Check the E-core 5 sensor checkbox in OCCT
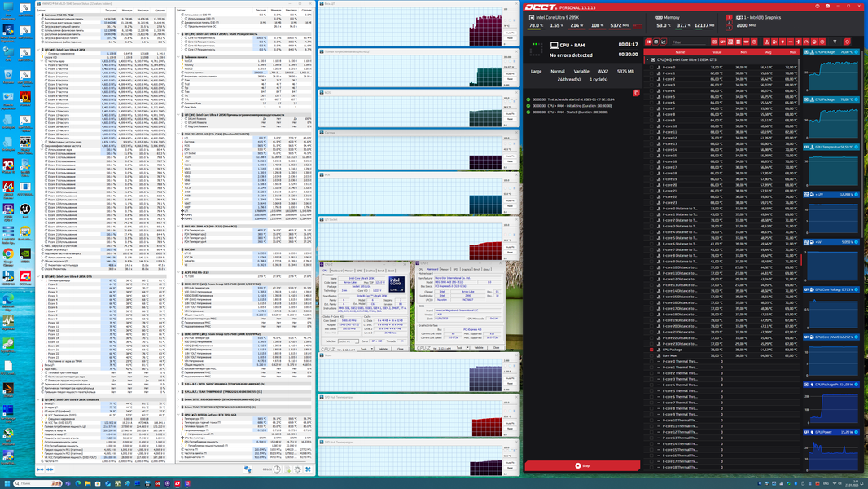This screenshot has height=489, width=868. [651, 96]
